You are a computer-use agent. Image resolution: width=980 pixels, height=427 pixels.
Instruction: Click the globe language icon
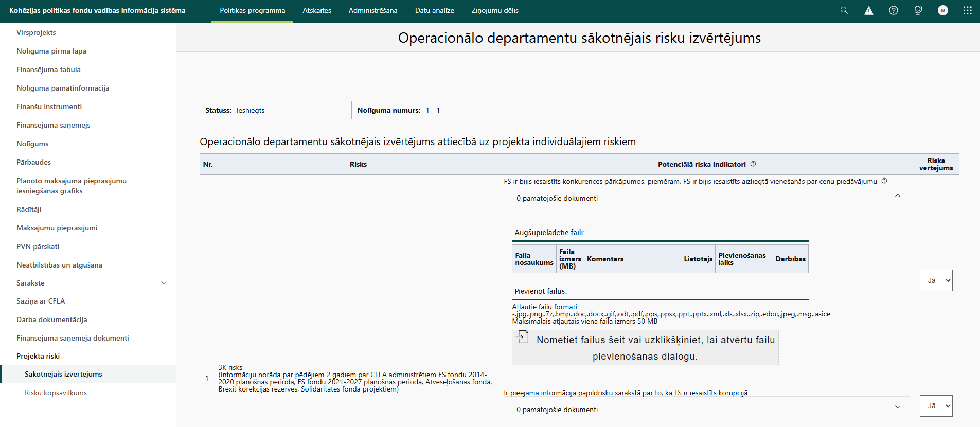918,10
